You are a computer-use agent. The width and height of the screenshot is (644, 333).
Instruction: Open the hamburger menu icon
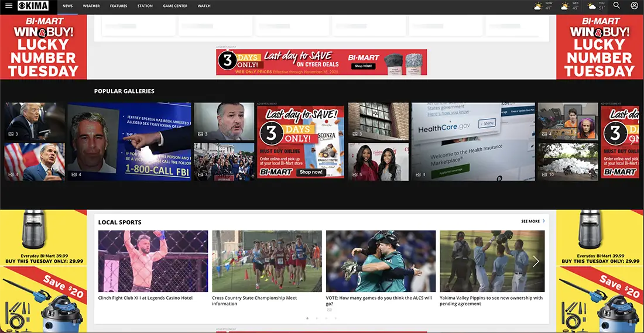coord(9,6)
